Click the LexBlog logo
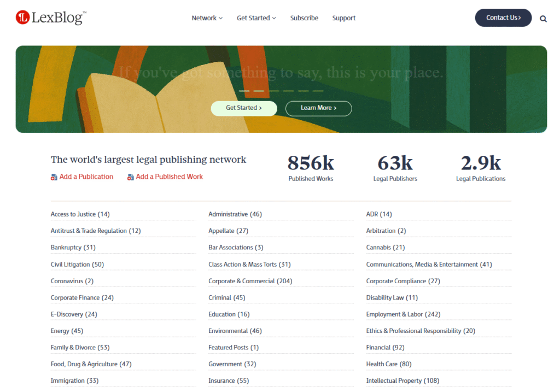 51,17
